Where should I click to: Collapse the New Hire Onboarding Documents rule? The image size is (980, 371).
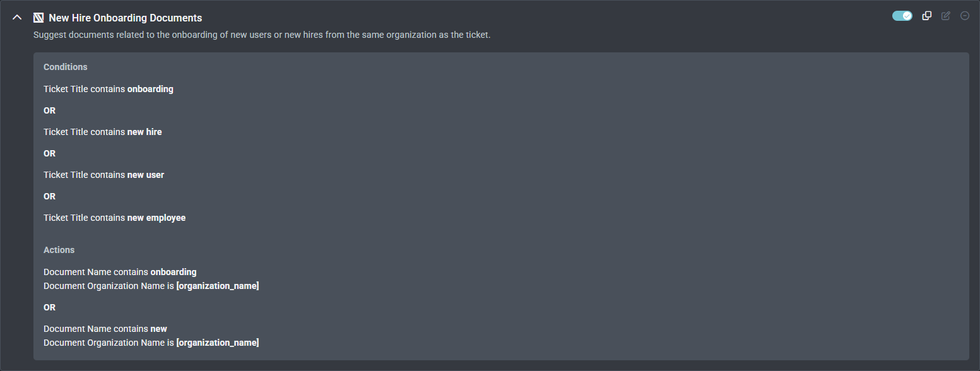[18, 18]
